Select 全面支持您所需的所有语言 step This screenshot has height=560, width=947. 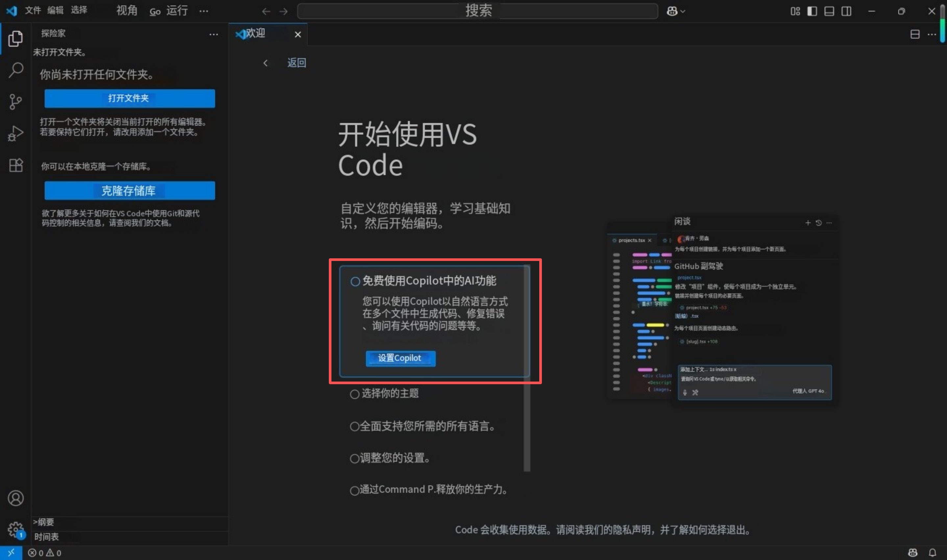423,426
